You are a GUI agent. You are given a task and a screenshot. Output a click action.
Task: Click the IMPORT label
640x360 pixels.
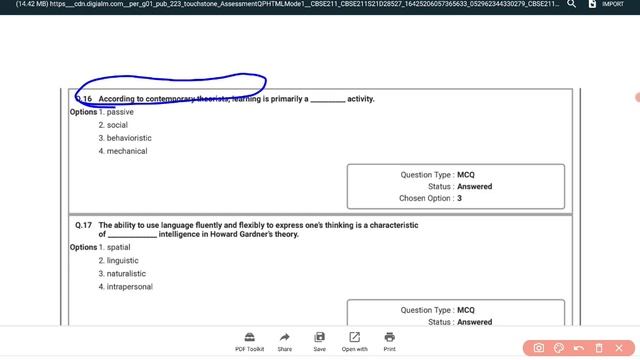[x=613, y=4]
